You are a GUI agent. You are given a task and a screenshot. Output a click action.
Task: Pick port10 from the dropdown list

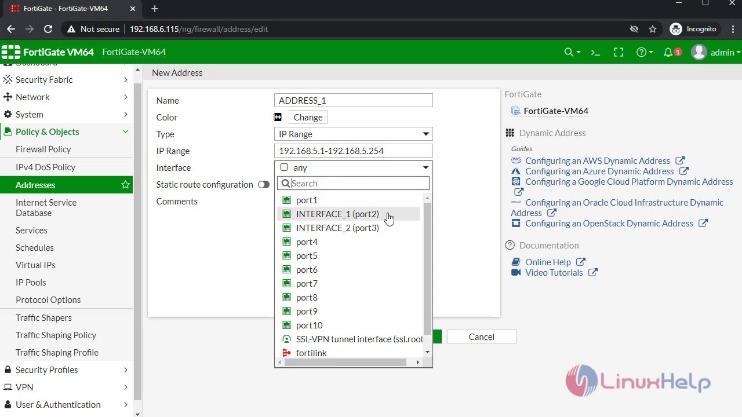pos(348,326)
